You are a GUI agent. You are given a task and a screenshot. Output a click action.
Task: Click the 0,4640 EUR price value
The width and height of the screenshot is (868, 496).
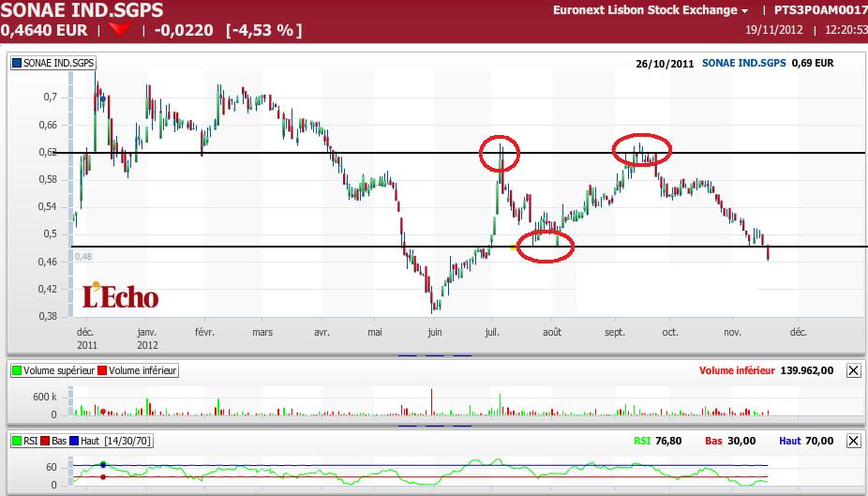click(44, 30)
